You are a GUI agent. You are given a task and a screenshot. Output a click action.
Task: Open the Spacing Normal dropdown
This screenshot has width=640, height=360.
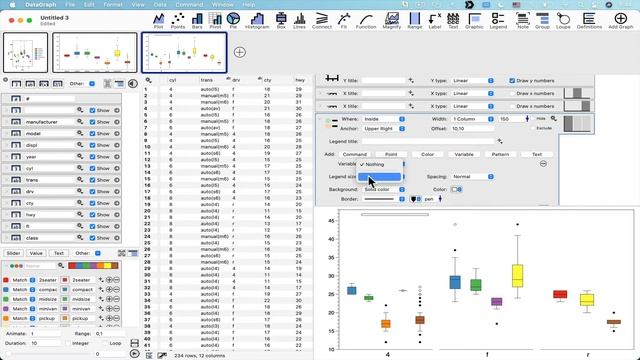click(x=472, y=177)
